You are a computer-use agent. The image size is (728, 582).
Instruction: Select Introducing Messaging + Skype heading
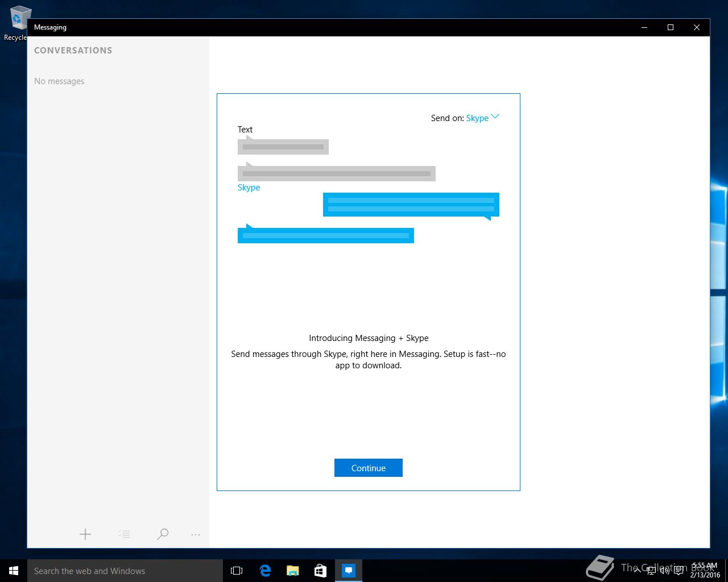click(369, 338)
